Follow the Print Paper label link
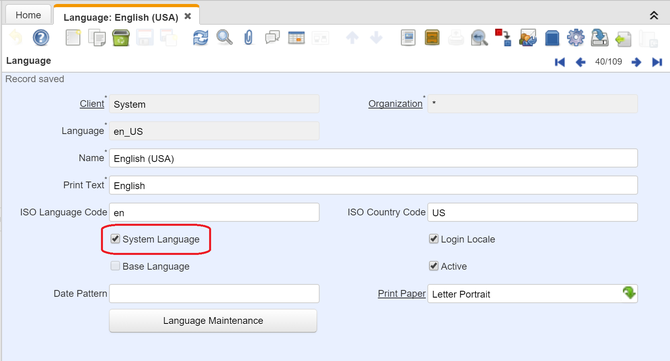670x361 pixels. pos(402,293)
